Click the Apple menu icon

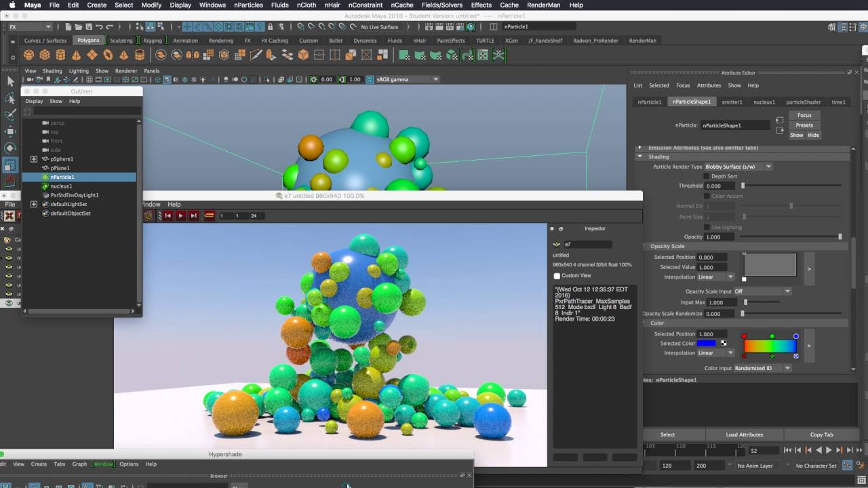pos(12,5)
